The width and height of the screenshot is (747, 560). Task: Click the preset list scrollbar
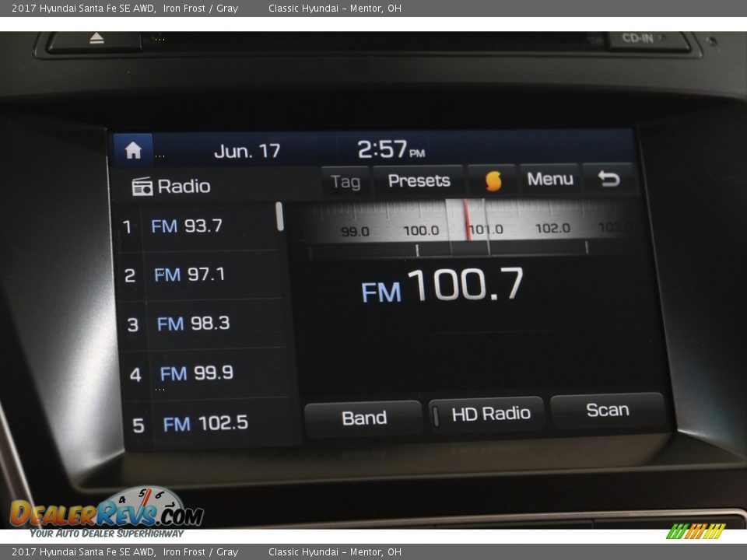280,217
